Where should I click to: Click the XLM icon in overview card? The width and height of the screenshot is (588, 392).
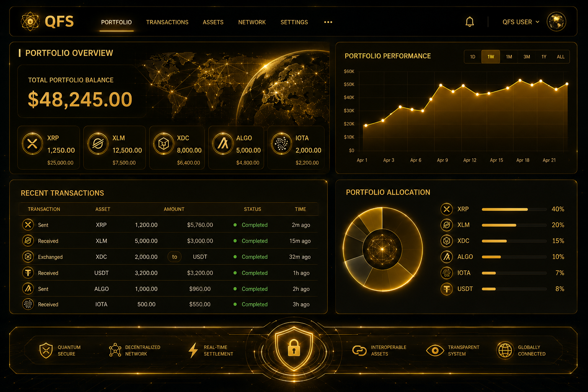pyautogui.click(x=98, y=144)
